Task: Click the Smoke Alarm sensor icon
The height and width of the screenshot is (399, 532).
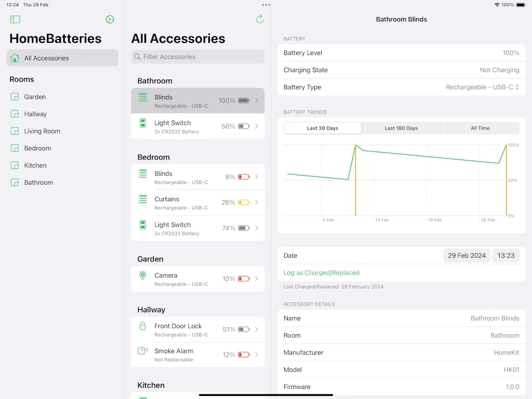Action: [x=143, y=351]
